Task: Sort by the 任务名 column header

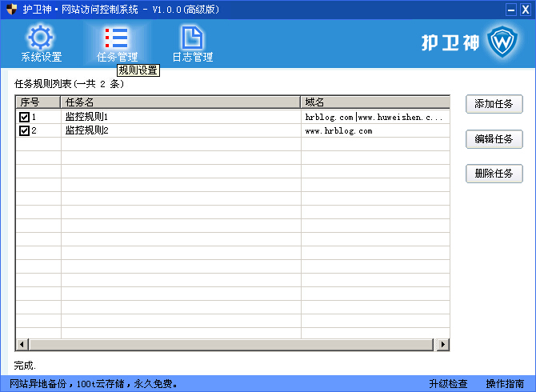Action: coord(181,102)
